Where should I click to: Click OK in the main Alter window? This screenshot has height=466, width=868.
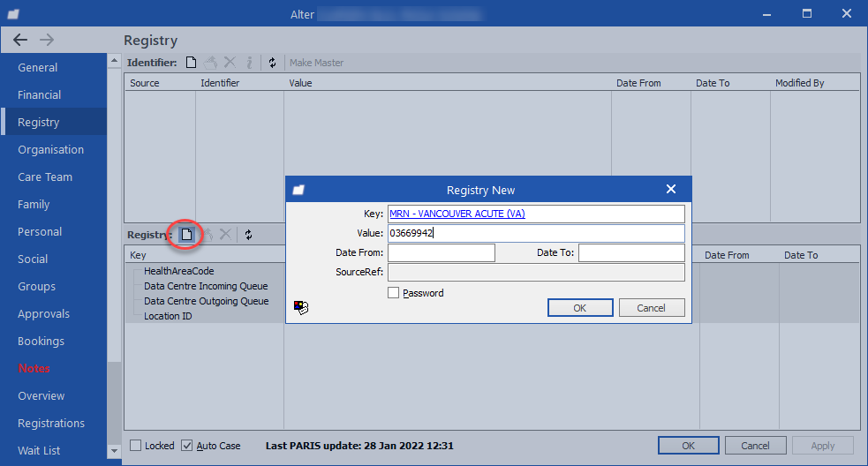(x=688, y=446)
